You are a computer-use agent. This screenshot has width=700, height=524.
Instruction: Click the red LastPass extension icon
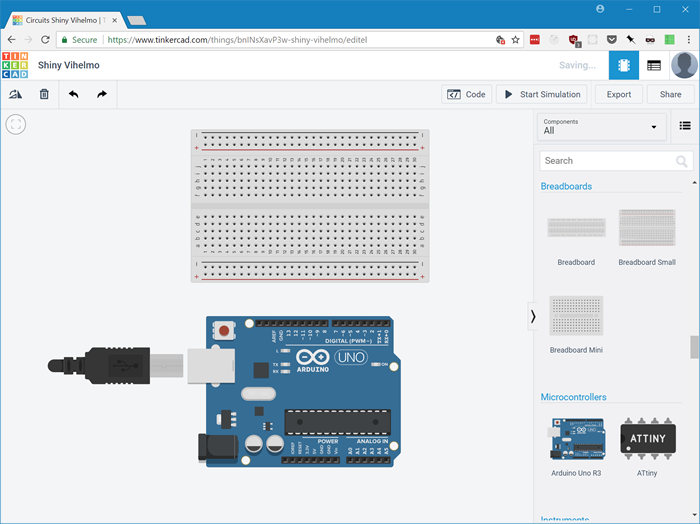tap(535, 40)
